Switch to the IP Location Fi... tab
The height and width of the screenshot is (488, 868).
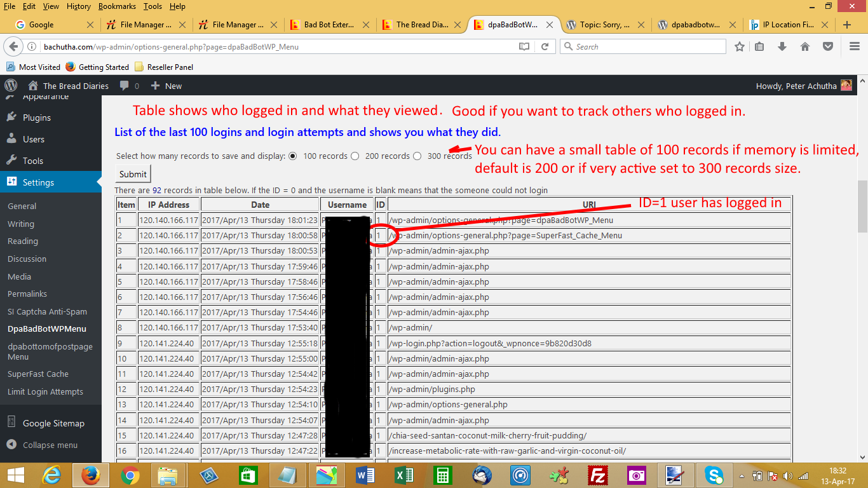click(788, 25)
